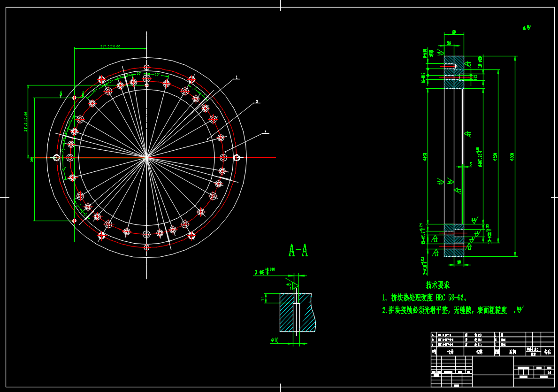This screenshot has height=392, width=558.
Task: Select leader callout number 2
Action: coord(256,101)
